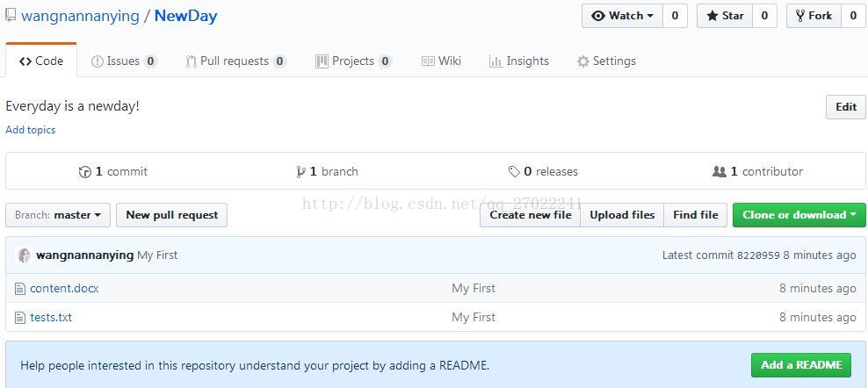Image resolution: width=868 pixels, height=388 pixels.
Task: Click wangnannanying's avatar in the commit row
Action: (x=24, y=255)
